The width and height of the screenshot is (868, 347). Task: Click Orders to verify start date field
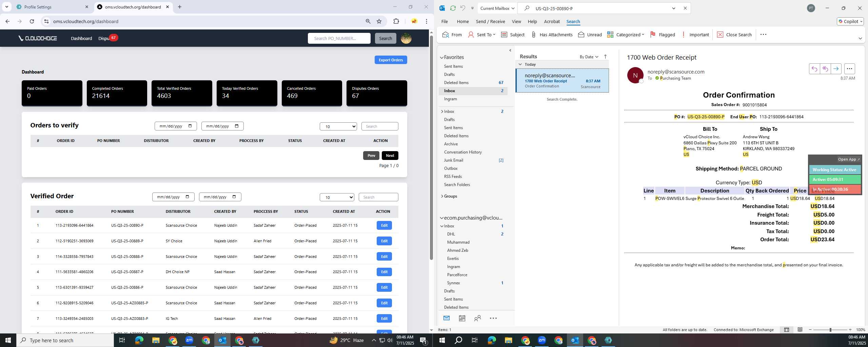point(176,126)
